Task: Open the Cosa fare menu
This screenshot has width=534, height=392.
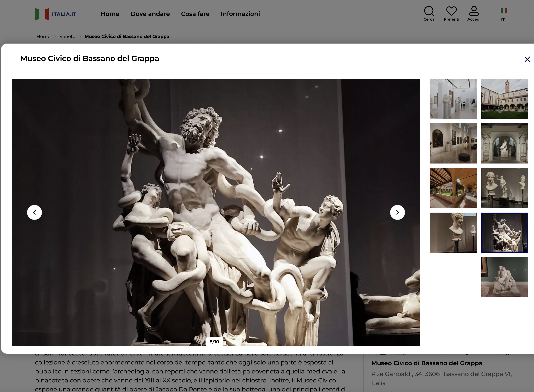Action: [x=195, y=14]
